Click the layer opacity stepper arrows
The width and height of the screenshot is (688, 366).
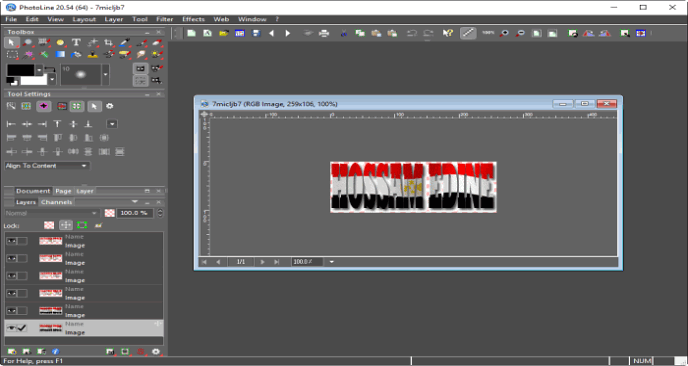pos(160,213)
